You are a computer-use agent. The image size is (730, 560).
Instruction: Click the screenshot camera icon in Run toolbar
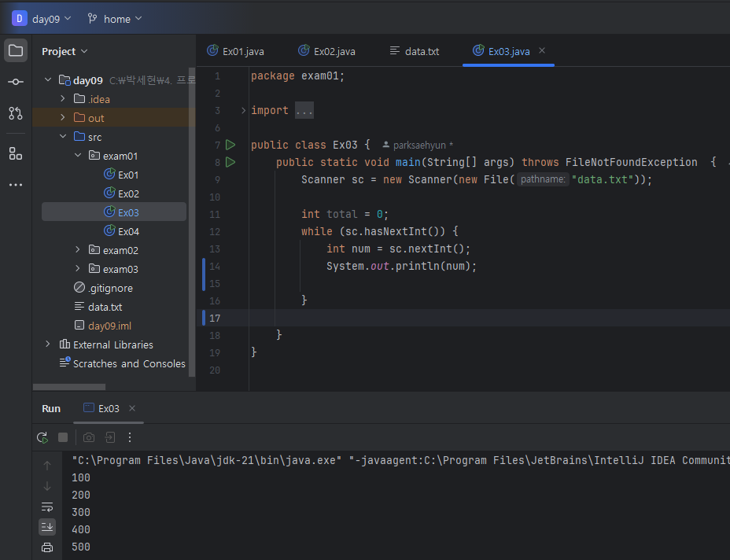point(88,437)
